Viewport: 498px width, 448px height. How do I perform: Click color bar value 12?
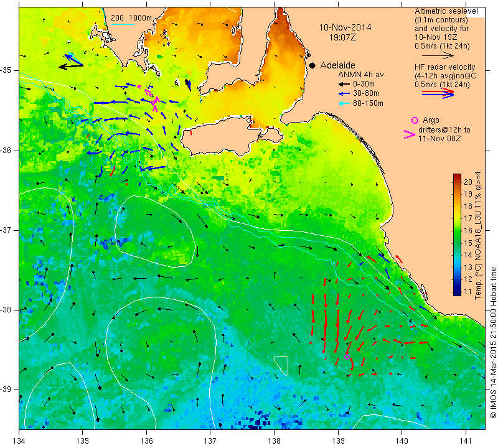click(468, 279)
